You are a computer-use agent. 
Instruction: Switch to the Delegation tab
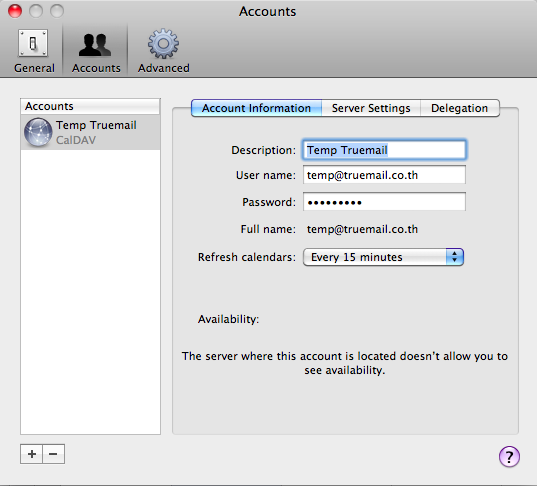click(x=460, y=108)
